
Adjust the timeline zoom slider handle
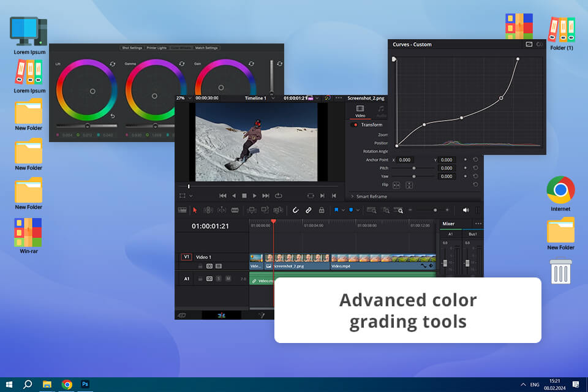click(435, 210)
